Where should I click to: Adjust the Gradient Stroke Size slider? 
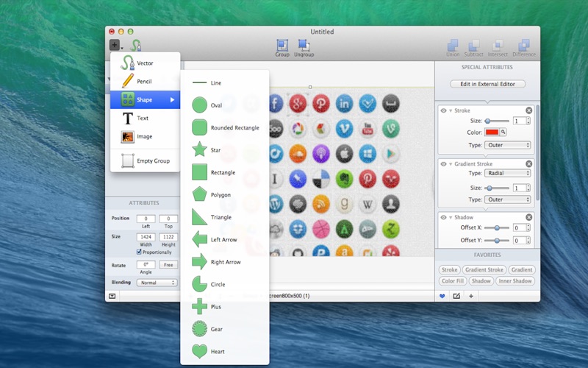[497, 188]
